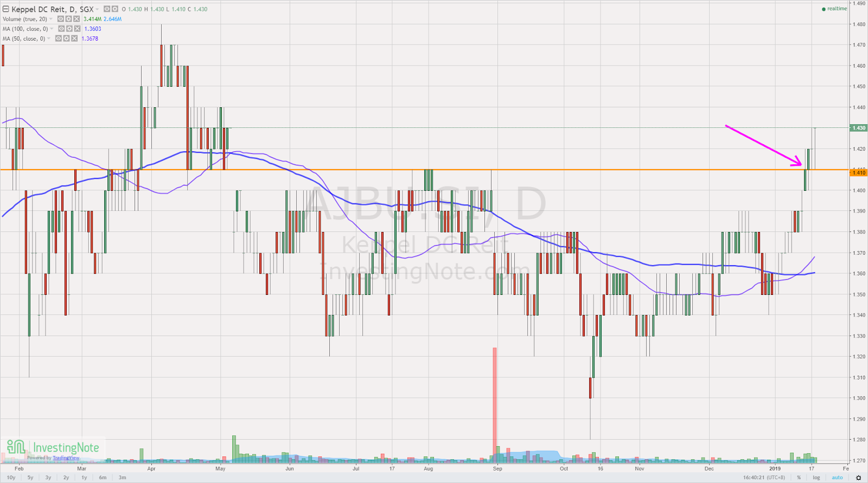This screenshot has height=483, width=868.
Task: Toggle auto scale button
Action: (838, 478)
